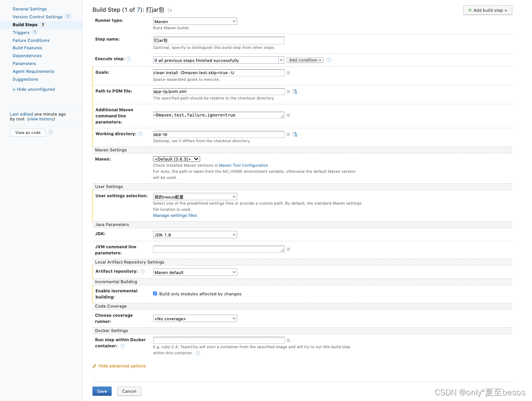Image resolution: width=532 pixels, height=401 pixels.
Task: Click View as code button
Action: [x=28, y=133]
